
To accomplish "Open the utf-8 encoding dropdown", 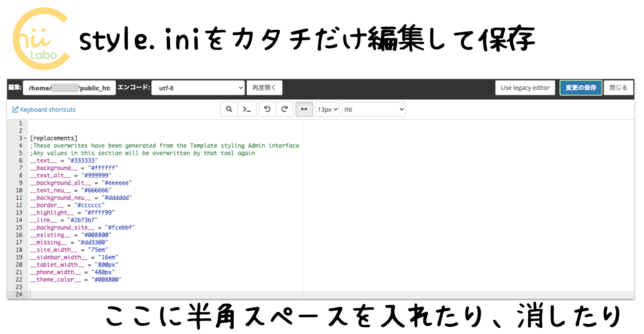I will [x=199, y=87].
